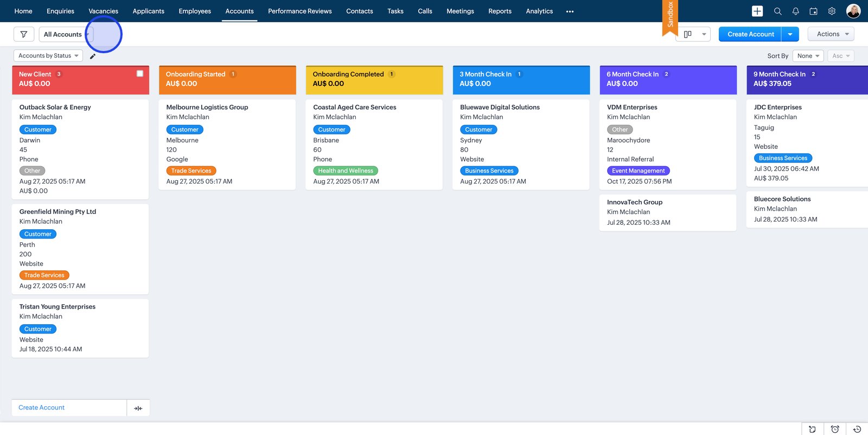868x435 pixels.
Task: Open the notifications bell icon
Action: (795, 11)
